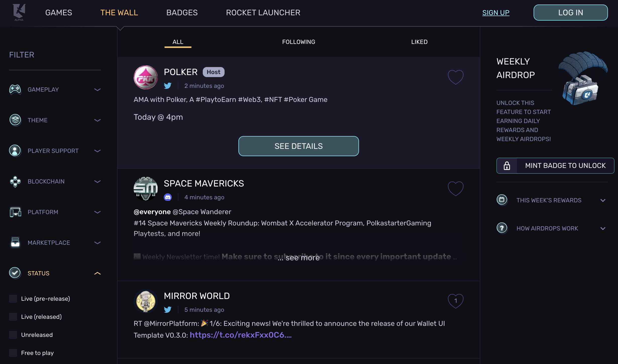Viewport: 618px width, 364px height.
Task: Like the Space Mavericks post
Action: point(455,188)
